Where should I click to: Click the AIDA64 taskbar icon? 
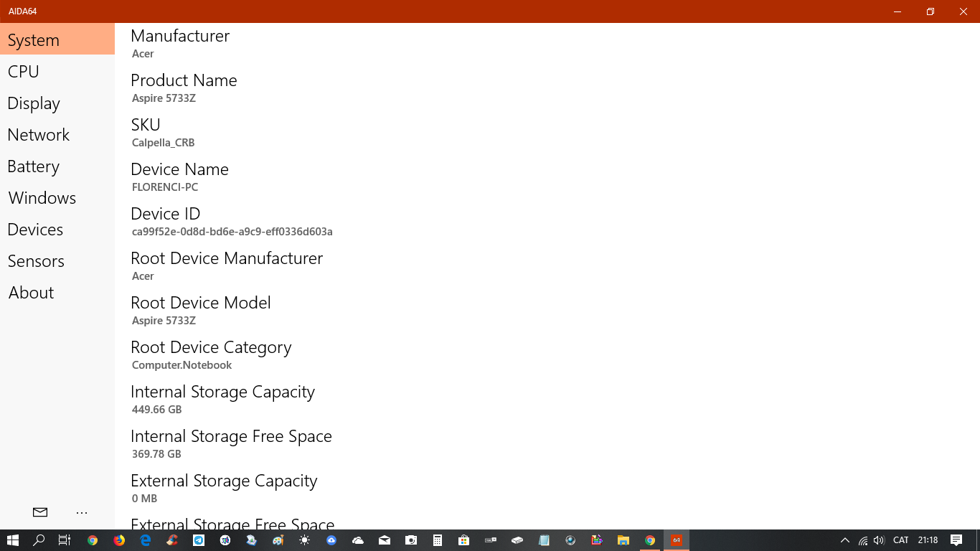tap(677, 540)
